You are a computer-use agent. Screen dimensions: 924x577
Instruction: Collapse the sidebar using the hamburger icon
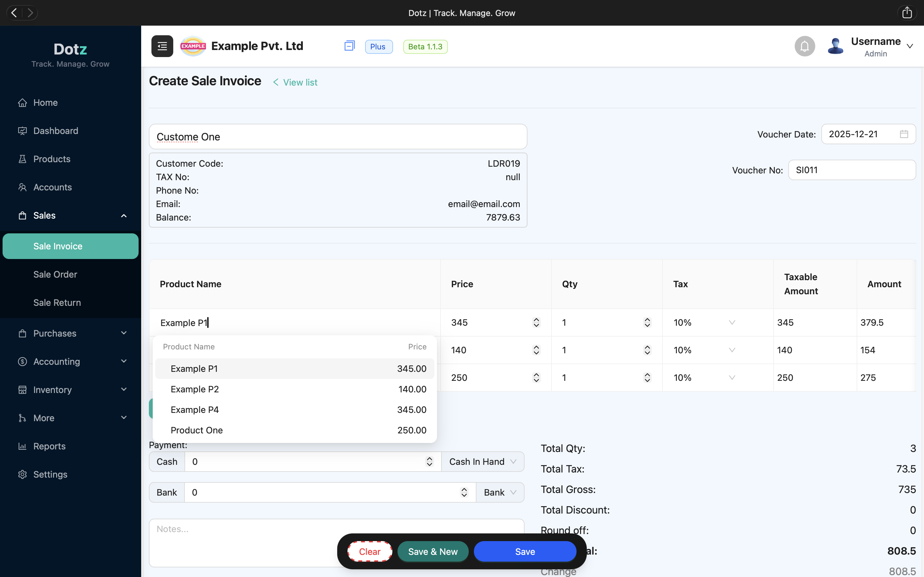click(162, 46)
